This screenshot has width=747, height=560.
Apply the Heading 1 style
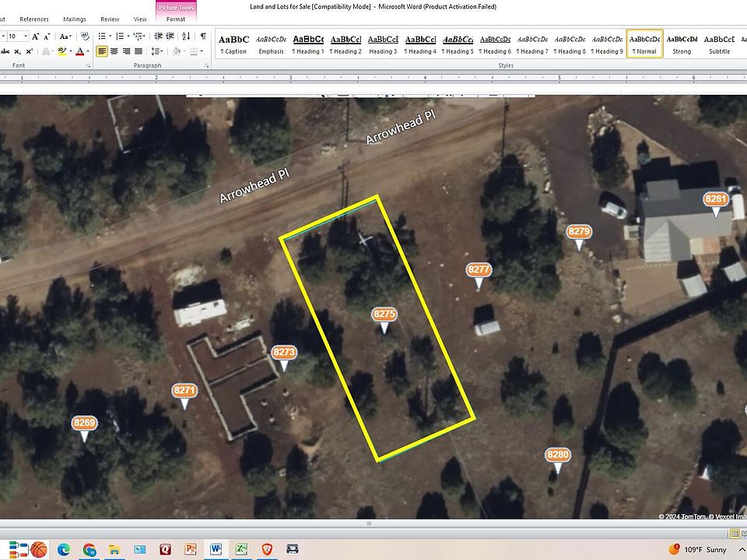(x=308, y=44)
